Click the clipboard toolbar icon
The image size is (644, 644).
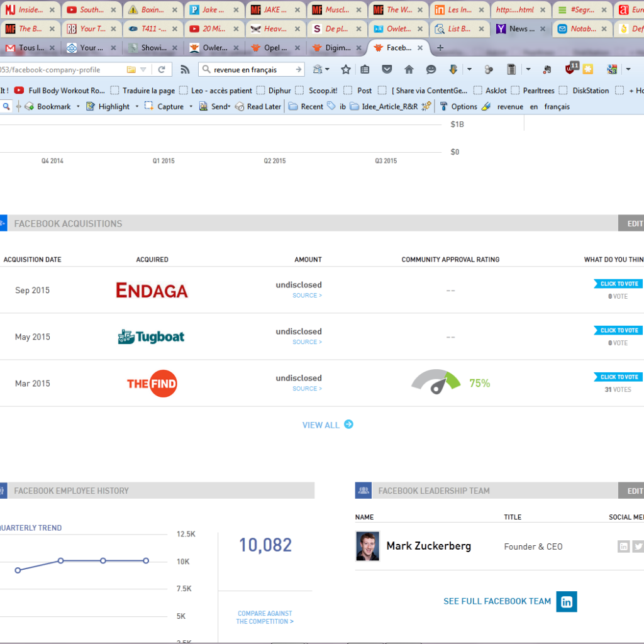(511, 69)
